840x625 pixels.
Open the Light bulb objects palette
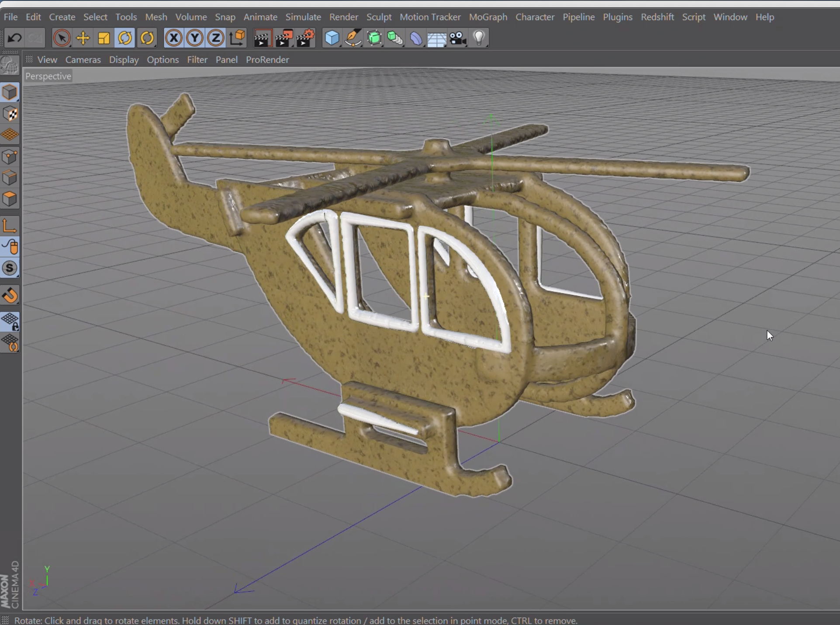[x=479, y=38]
